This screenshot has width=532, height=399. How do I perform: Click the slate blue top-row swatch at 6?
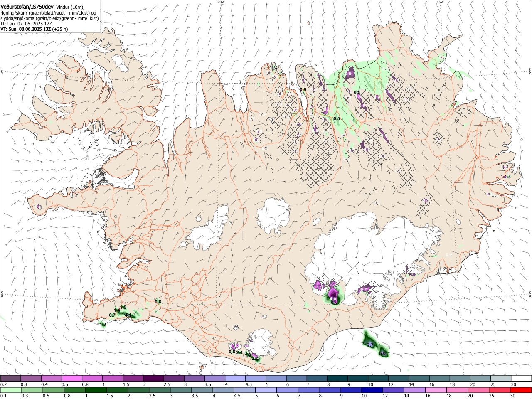pos(296,379)
